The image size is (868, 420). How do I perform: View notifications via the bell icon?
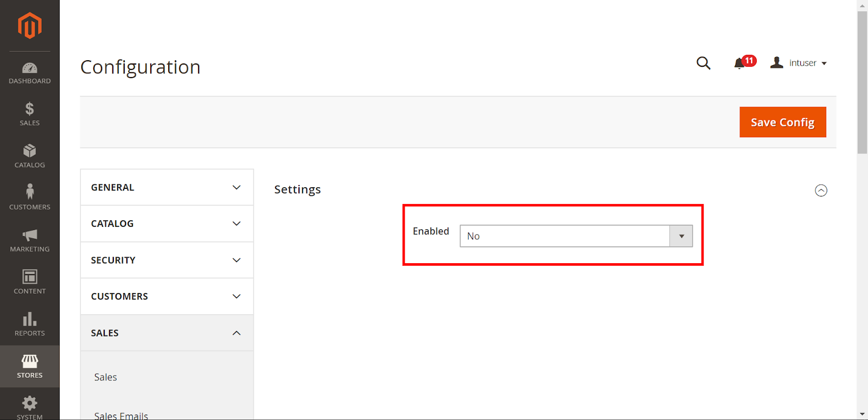[x=740, y=63]
